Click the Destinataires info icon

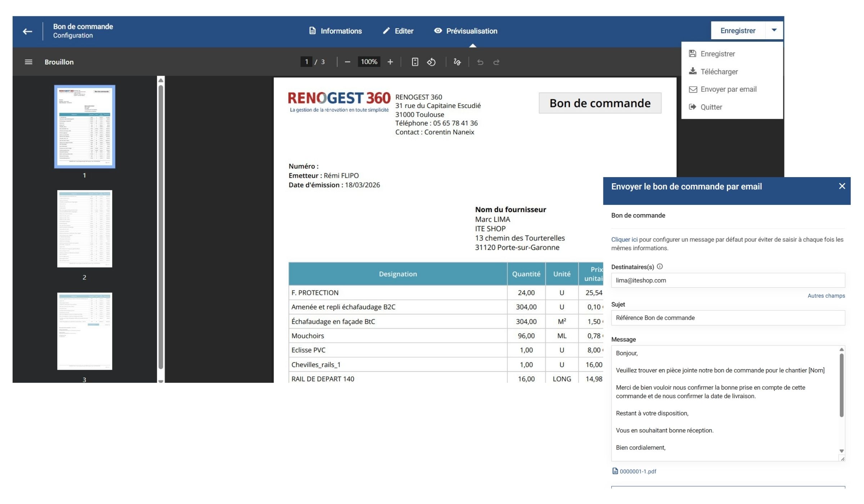coord(660,266)
